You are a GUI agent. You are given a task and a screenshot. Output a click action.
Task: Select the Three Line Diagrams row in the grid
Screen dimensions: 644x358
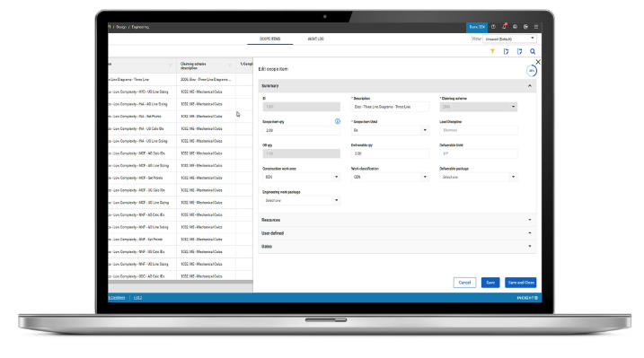(181, 80)
